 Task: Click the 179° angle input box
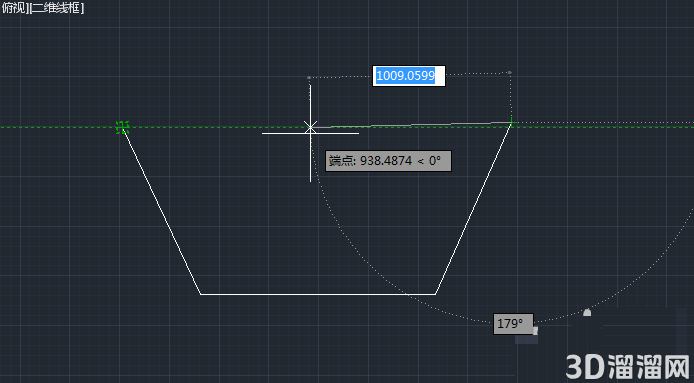(x=513, y=324)
